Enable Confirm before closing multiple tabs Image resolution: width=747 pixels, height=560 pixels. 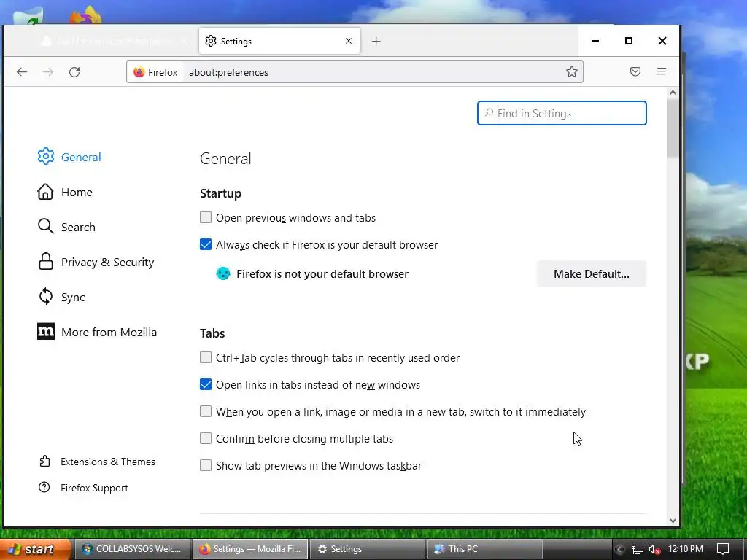tap(205, 438)
